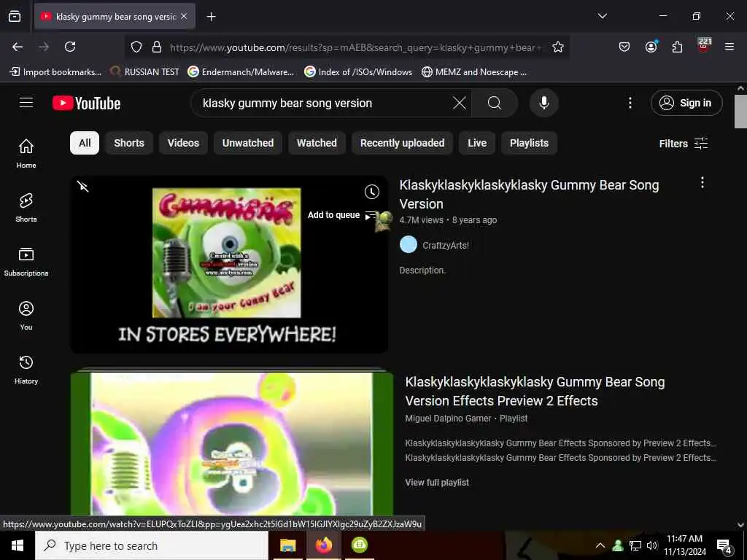This screenshot has width=747, height=560.
Task: Go to YouTube home via logo
Action: tap(86, 103)
